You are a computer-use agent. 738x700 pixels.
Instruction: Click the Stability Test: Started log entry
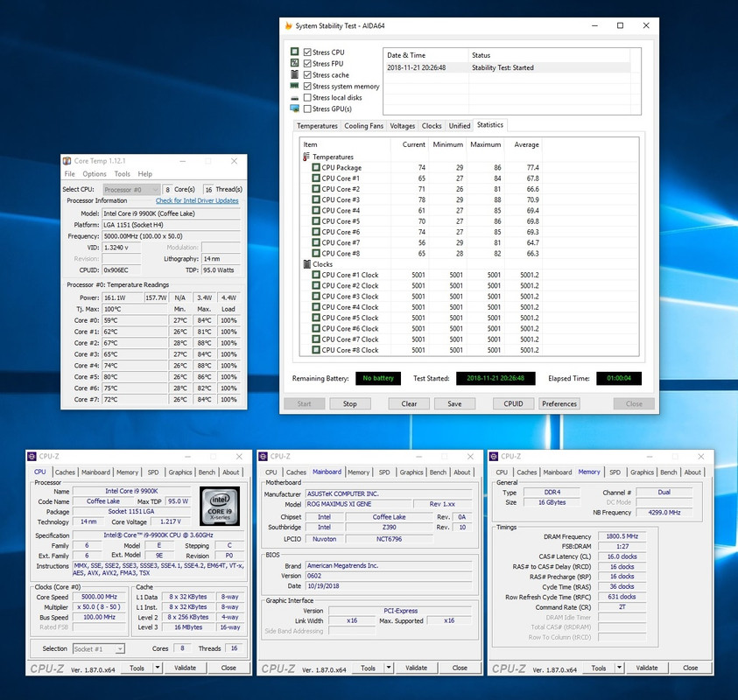[x=503, y=67]
